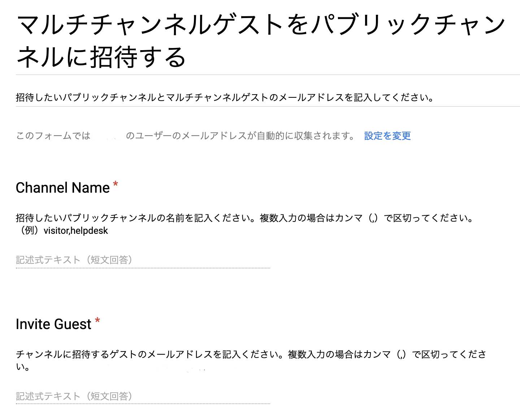Click the email auto-collection notice text
520x420 pixels.
(x=186, y=136)
